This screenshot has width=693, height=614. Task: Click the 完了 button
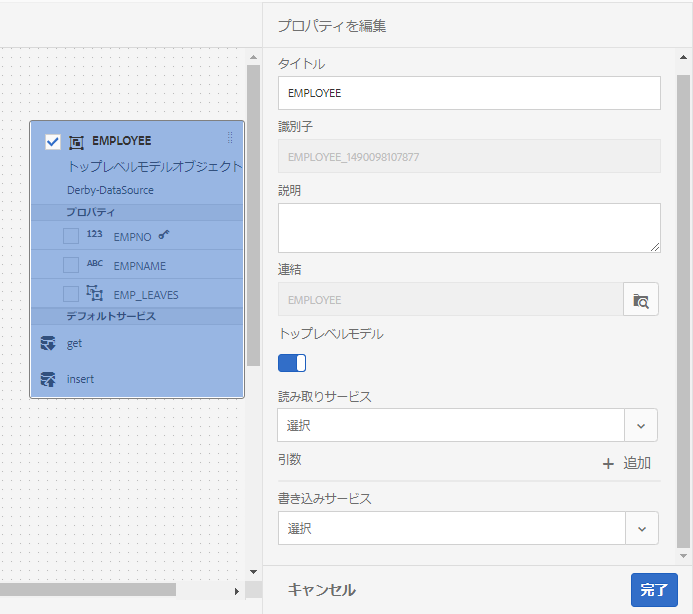[x=654, y=590]
